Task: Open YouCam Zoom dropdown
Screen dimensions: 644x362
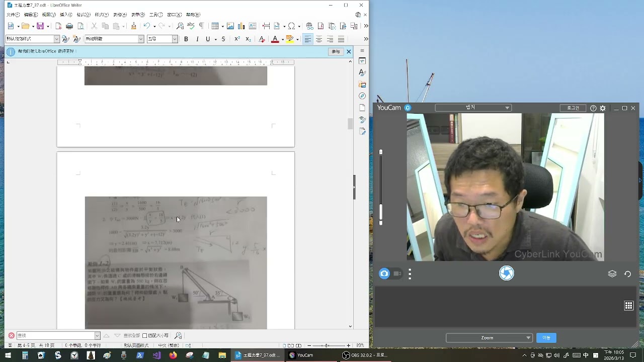Action: (x=489, y=338)
